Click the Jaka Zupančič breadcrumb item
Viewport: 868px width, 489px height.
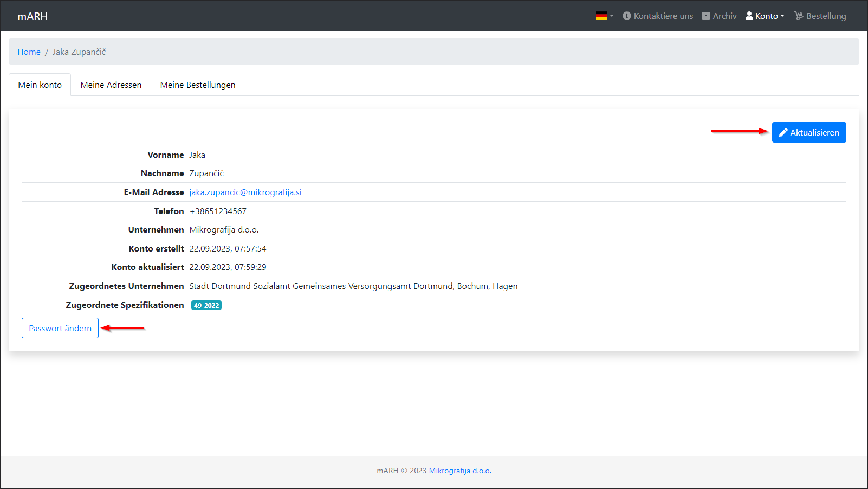(79, 52)
